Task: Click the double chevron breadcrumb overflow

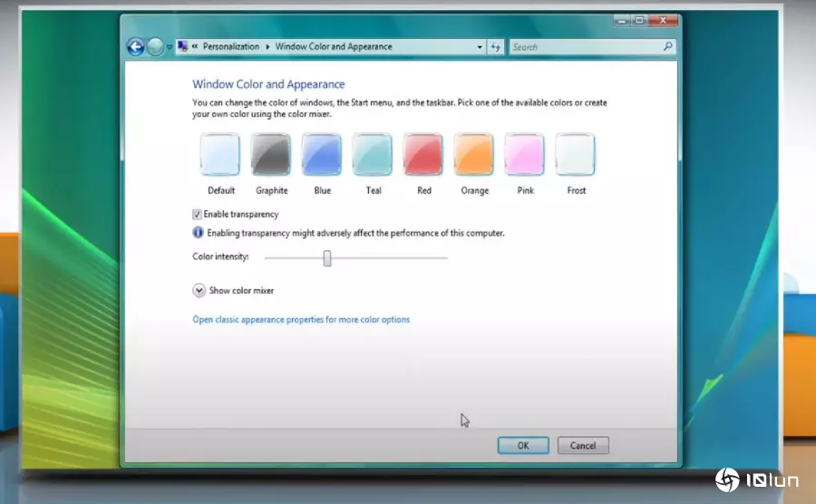Action: (195, 46)
